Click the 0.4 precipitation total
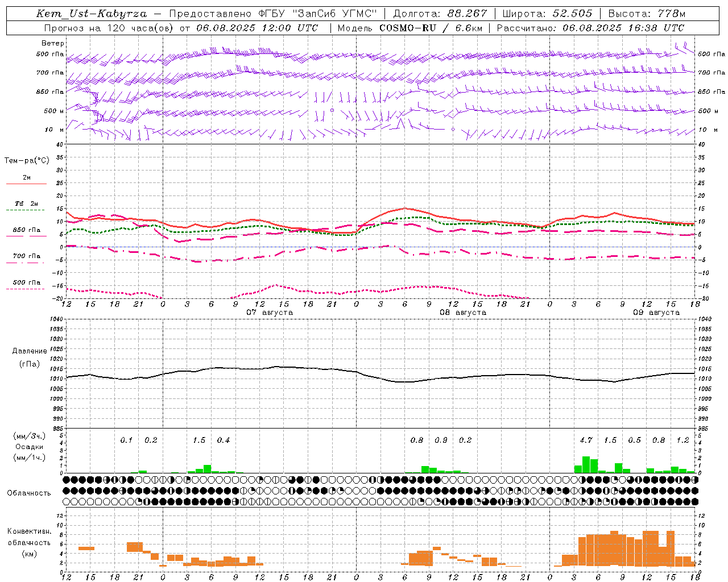 click(x=224, y=440)
